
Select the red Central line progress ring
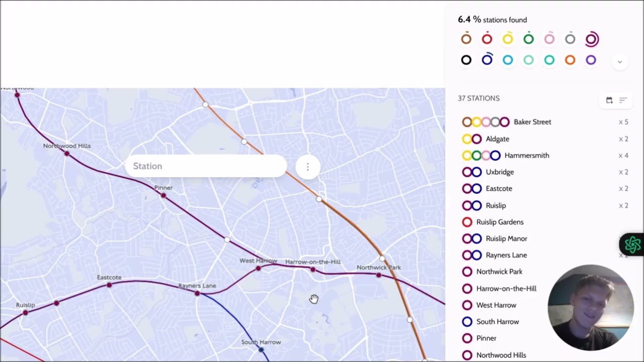[487, 39]
